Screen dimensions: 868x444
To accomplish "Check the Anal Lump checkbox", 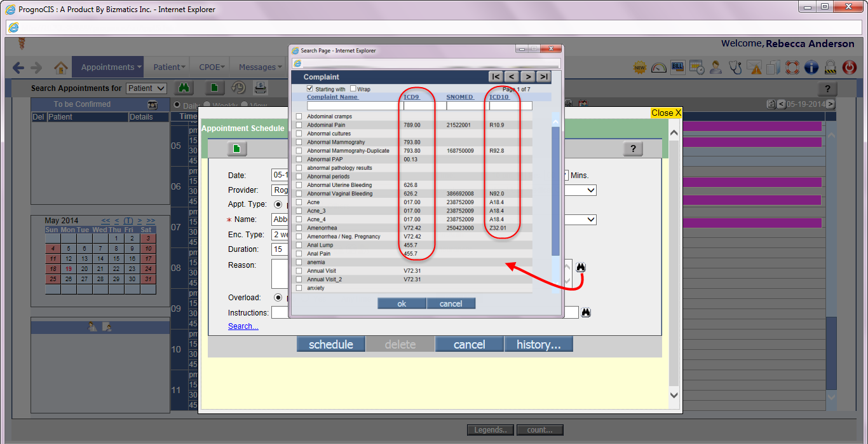I will [299, 245].
